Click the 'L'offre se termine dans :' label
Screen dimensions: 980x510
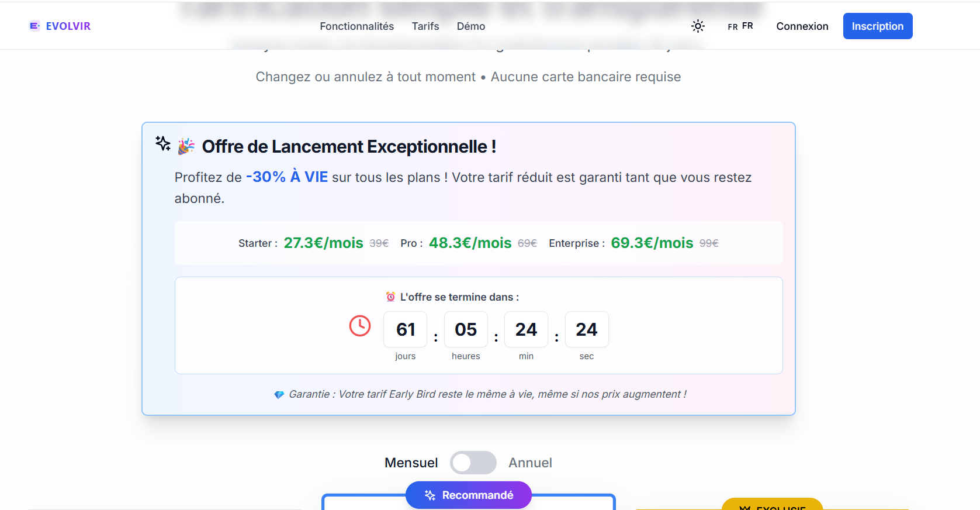459,297
